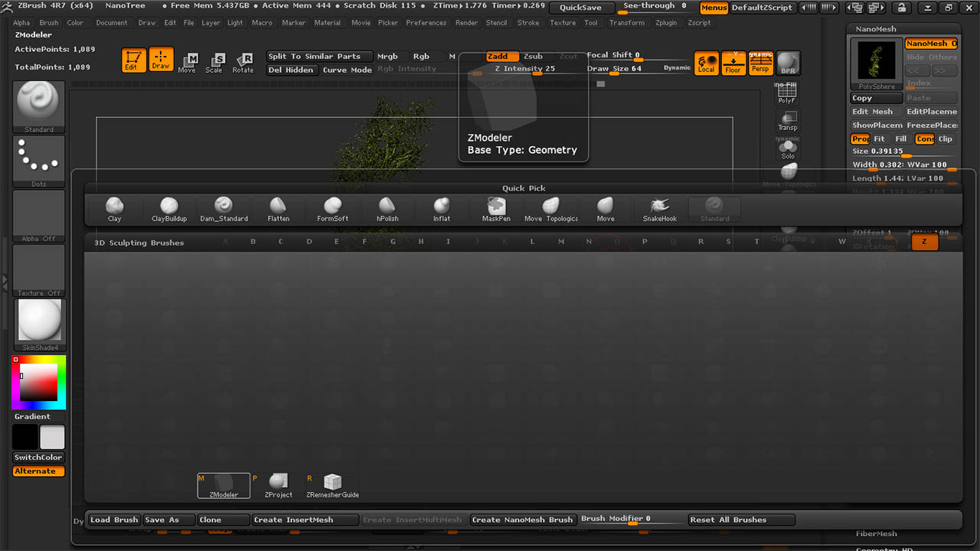The image size is (980, 551).
Task: Open the Tool menu
Action: point(591,23)
